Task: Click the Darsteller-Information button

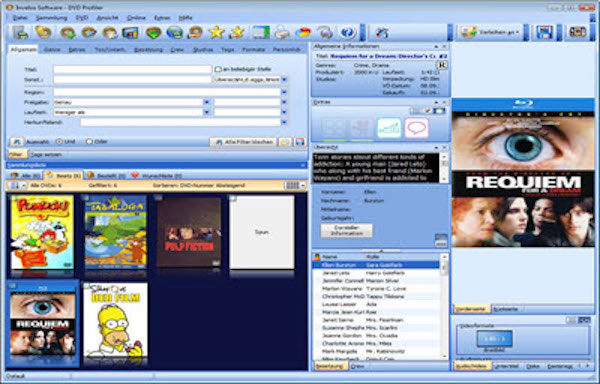Action: tap(346, 230)
